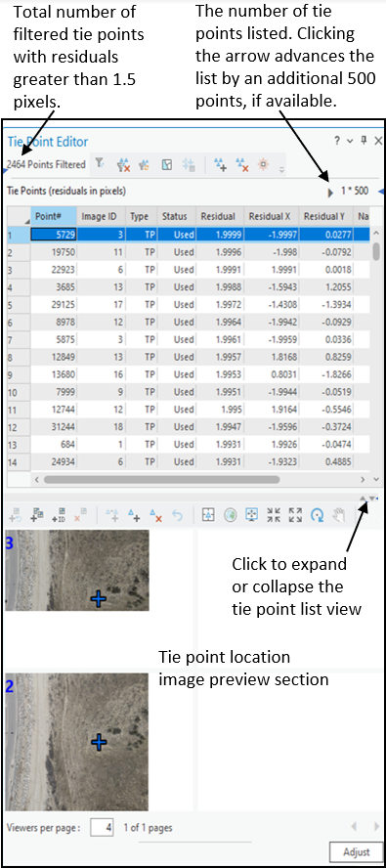Collapse the tie point list with up triangle

363,499
